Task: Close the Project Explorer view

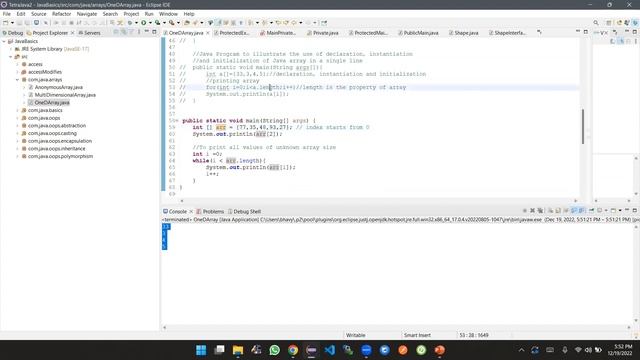Action: [73, 33]
